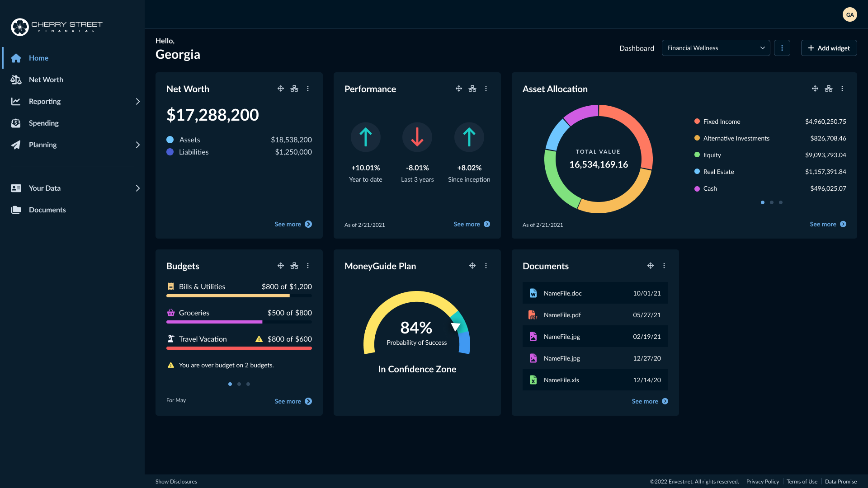Open the GA user avatar menu
868x488 pixels.
[850, 14]
